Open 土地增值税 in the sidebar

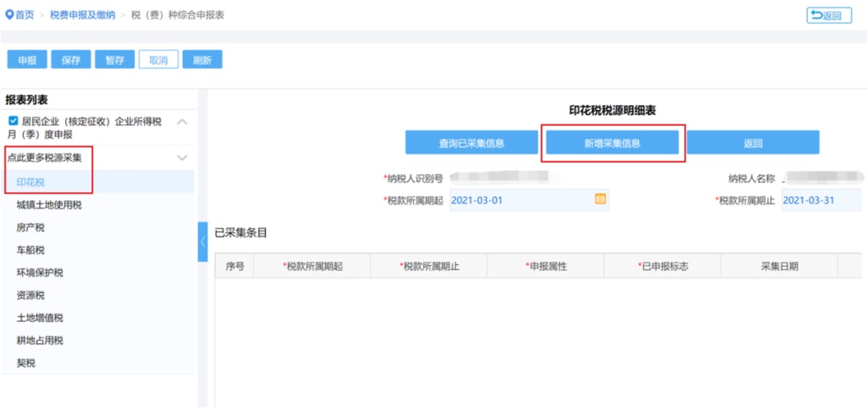pyautogui.click(x=39, y=318)
